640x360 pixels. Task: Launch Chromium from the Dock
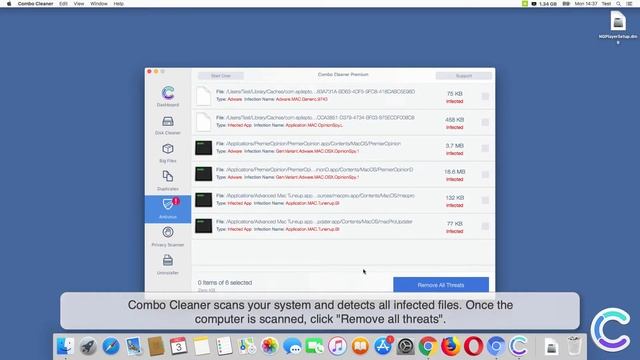496,346
